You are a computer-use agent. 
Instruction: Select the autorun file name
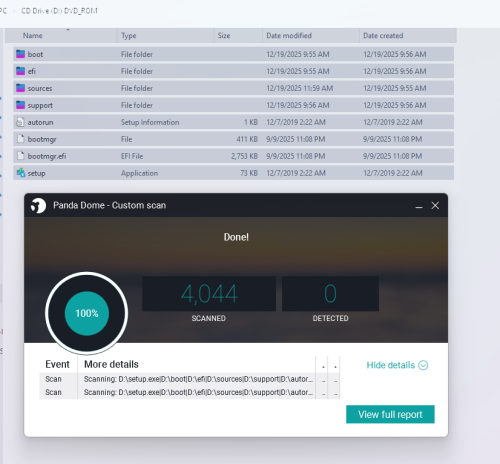pyautogui.click(x=40, y=122)
